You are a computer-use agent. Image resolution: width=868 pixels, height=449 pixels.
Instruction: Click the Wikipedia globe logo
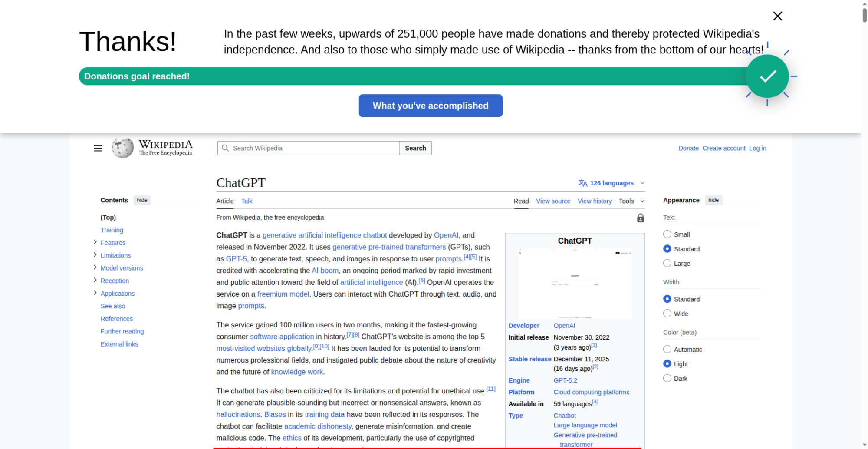[122, 148]
